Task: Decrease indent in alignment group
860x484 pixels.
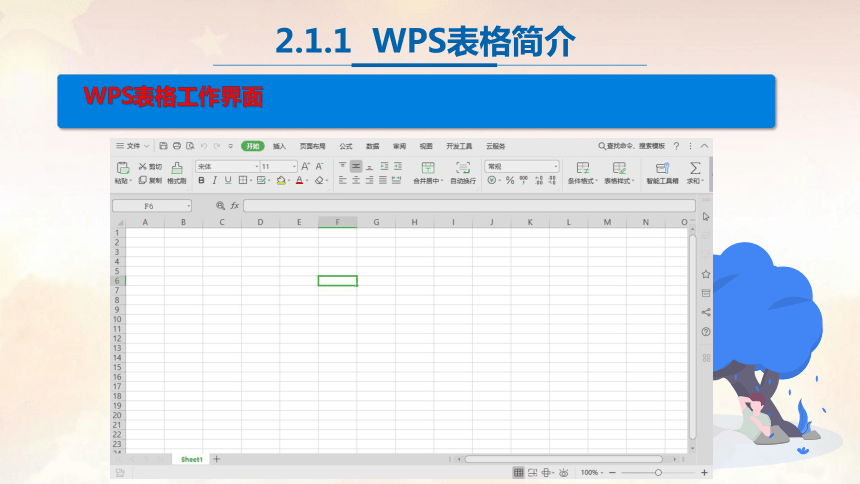Action: point(384,166)
